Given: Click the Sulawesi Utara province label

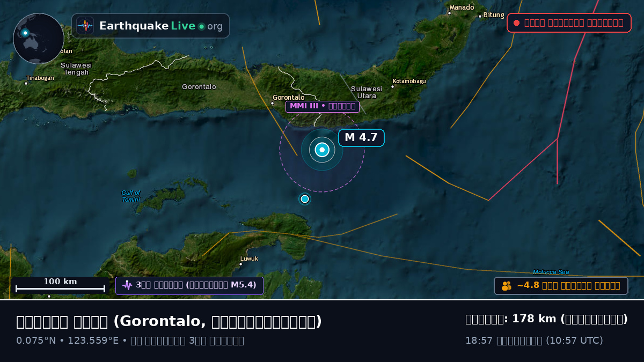Looking at the screenshot, I should pos(367,92).
